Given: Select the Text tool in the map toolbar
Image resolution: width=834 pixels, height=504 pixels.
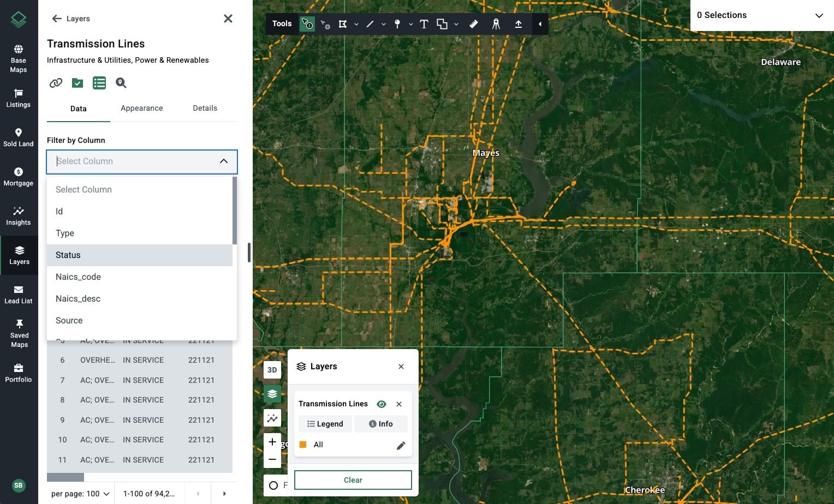Looking at the screenshot, I should pyautogui.click(x=424, y=23).
